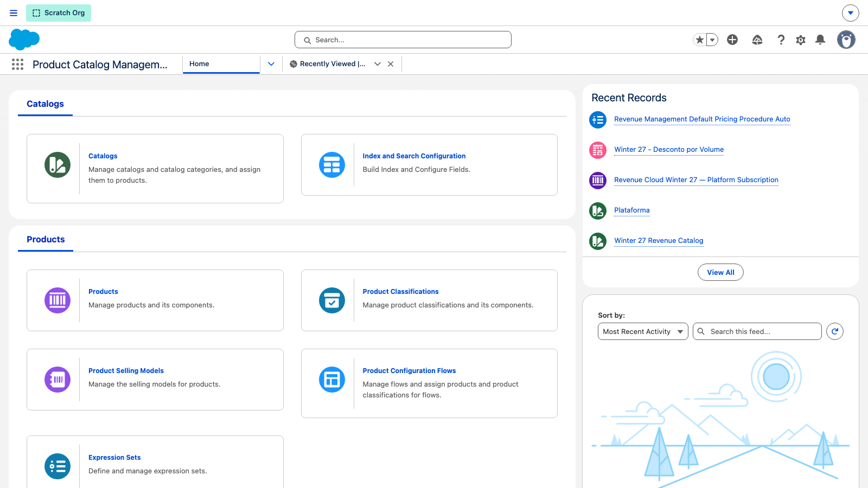Click the Manage product classifications description
This screenshot has height=488, width=868.
tap(448, 305)
